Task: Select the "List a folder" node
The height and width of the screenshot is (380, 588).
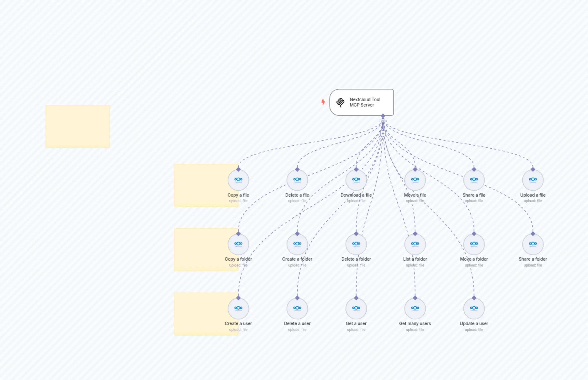Action: pos(415,244)
